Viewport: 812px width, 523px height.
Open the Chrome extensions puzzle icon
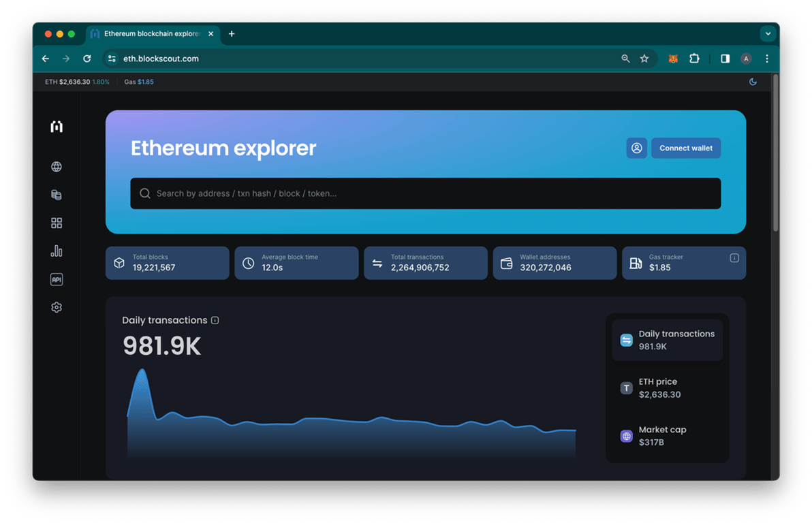(694, 59)
